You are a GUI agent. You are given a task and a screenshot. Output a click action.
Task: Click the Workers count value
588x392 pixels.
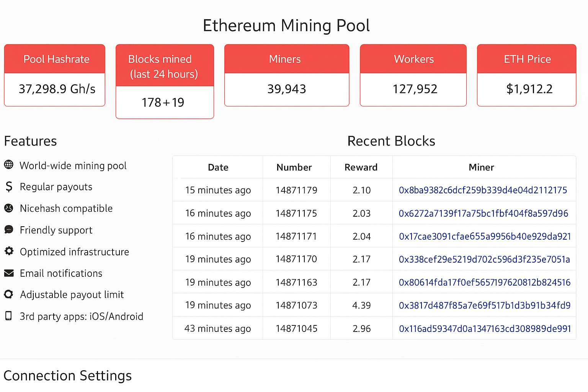(x=413, y=89)
